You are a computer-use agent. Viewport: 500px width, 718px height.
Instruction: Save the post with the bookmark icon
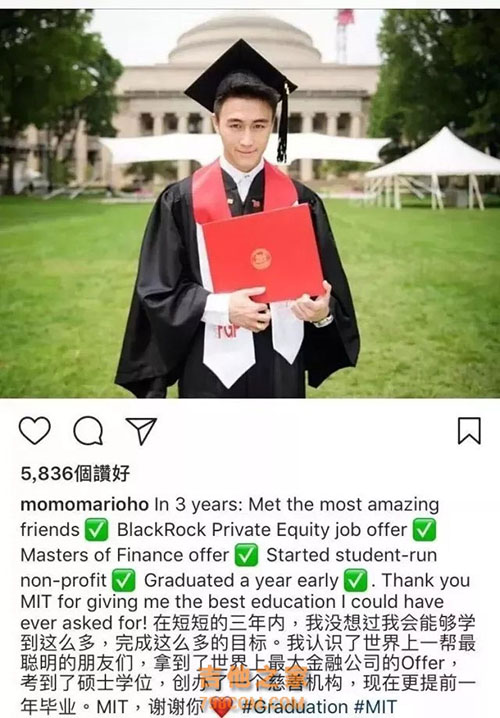click(x=469, y=430)
